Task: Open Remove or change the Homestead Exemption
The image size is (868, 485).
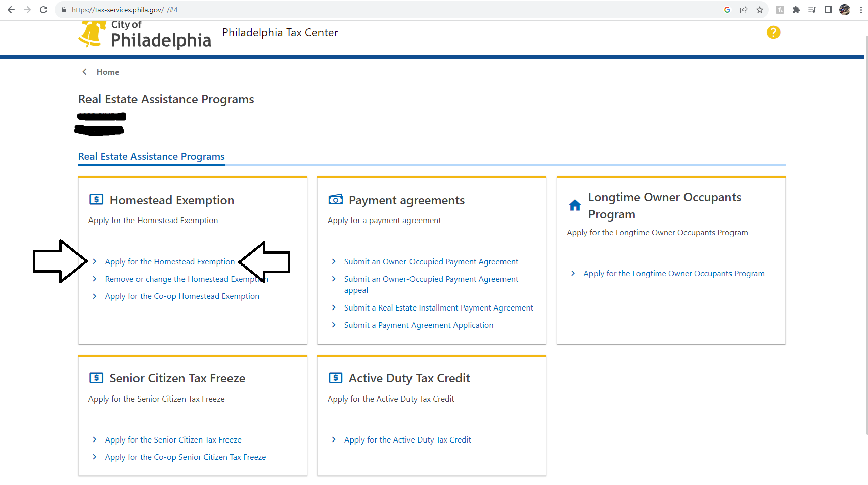Action: [x=187, y=279]
